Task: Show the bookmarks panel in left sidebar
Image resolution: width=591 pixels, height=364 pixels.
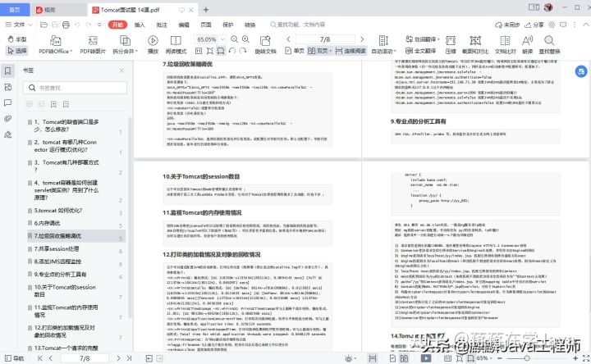Action: click(x=7, y=71)
